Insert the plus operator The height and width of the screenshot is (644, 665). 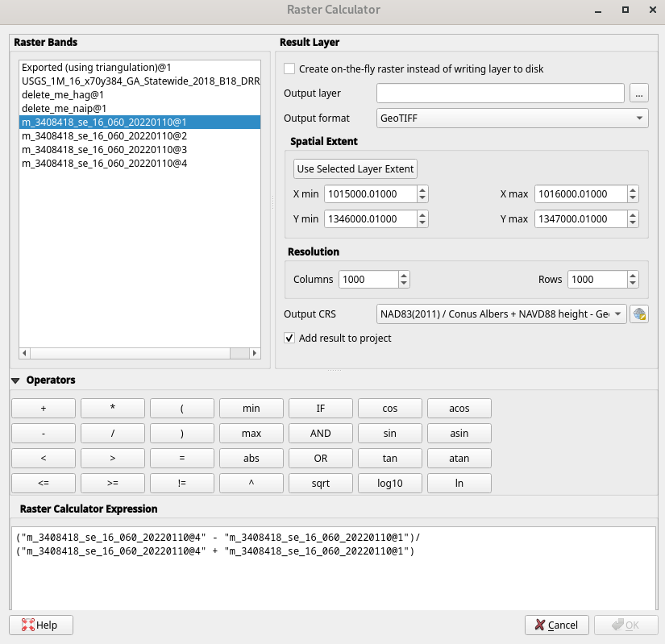(x=44, y=409)
